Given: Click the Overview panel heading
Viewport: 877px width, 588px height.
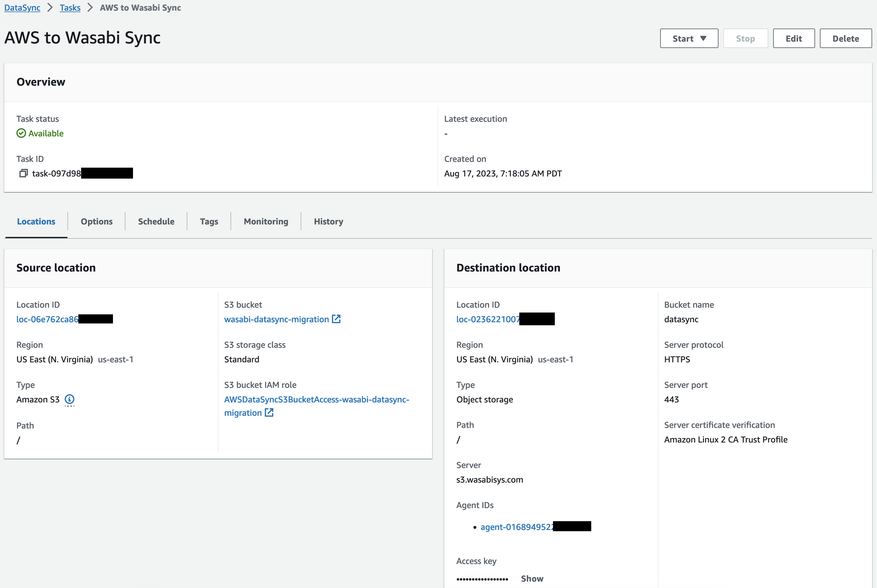Looking at the screenshot, I should coord(41,82).
